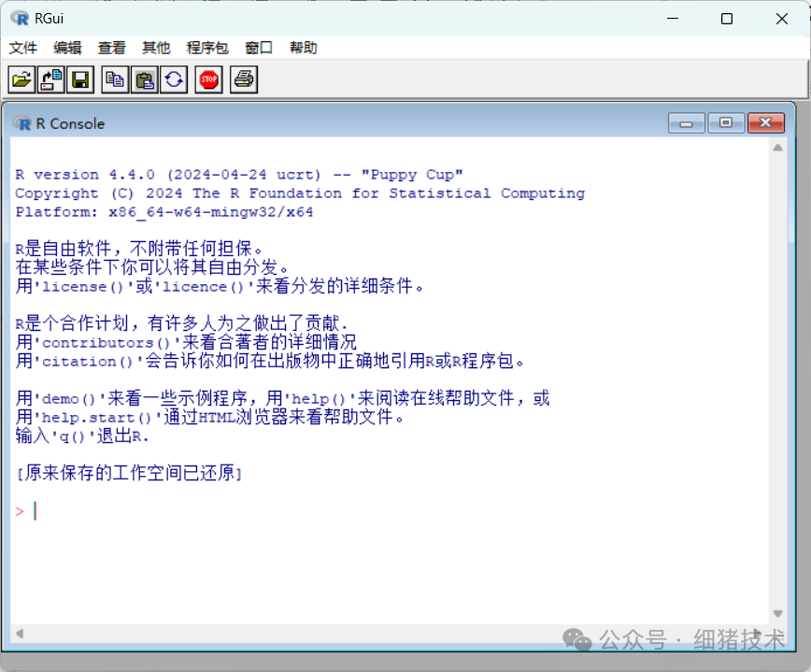Open script with the folder icon
Screen dimensions: 811x672
pos(21,79)
